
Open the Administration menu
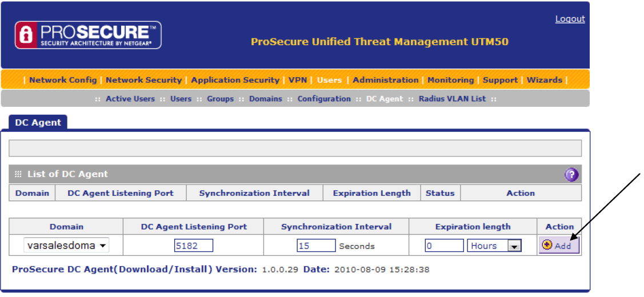[x=385, y=80]
